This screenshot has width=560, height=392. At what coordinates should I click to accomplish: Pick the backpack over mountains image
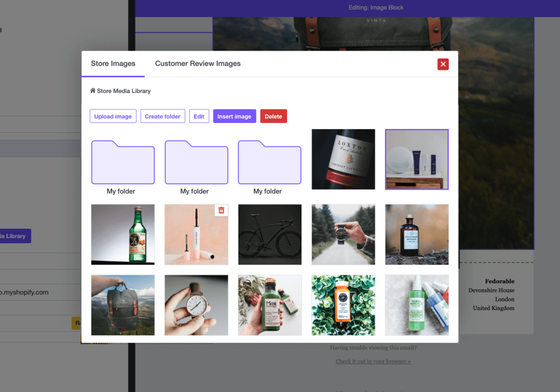122,305
